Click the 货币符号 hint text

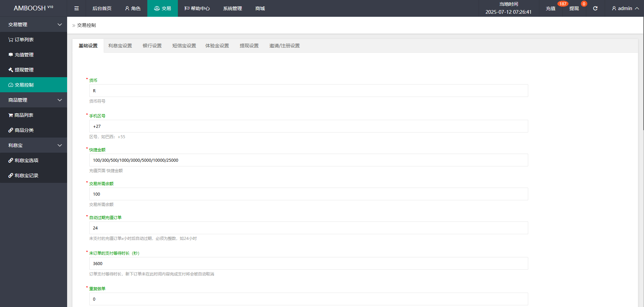click(97, 101)
